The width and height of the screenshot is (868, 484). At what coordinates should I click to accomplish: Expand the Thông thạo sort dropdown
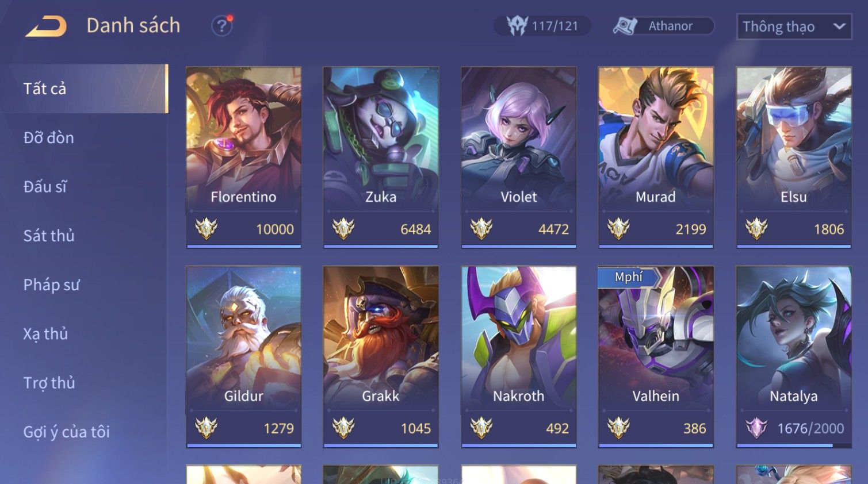point(794,26)
